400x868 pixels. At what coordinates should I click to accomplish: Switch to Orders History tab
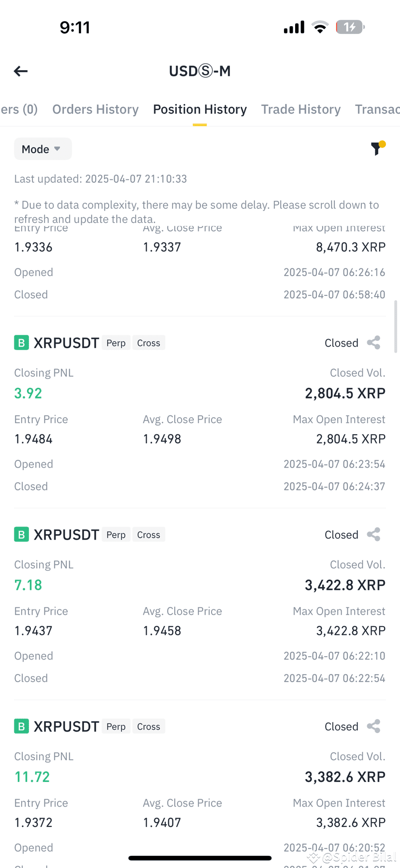coord(95,109)
